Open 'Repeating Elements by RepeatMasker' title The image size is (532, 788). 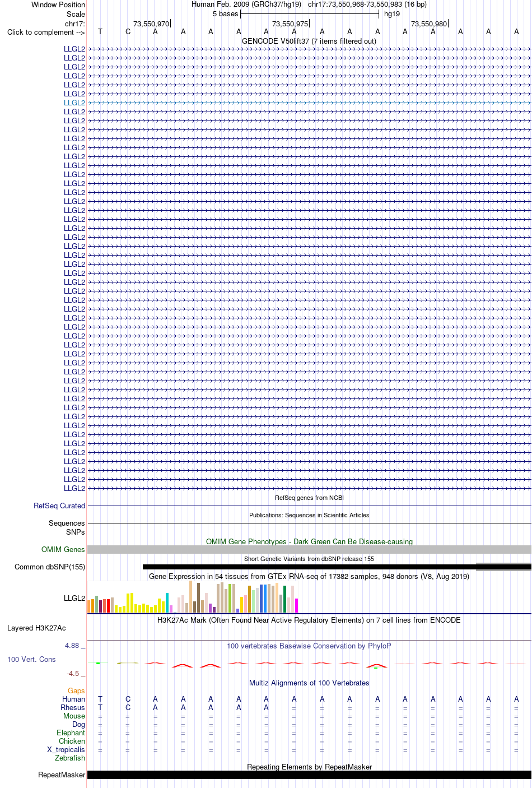coord(309,767)
